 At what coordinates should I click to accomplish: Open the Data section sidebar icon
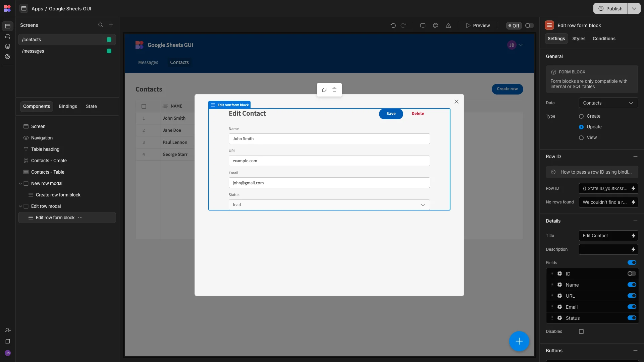tap(8, 47)
